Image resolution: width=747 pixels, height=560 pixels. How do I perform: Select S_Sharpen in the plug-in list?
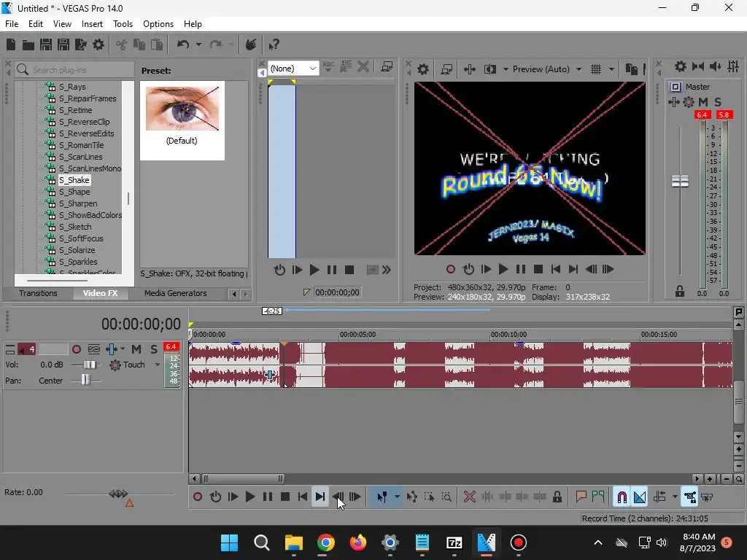(x=79, y=204)
